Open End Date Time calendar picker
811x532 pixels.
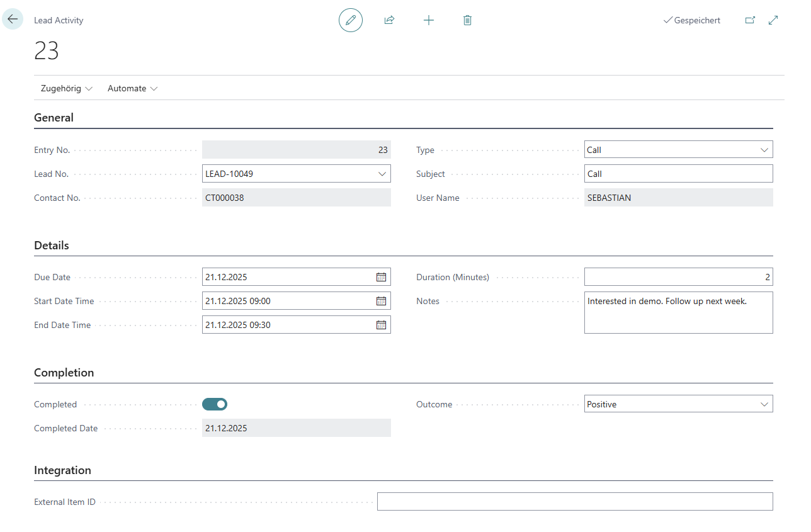pyautogui.click(x=381, y=325)
